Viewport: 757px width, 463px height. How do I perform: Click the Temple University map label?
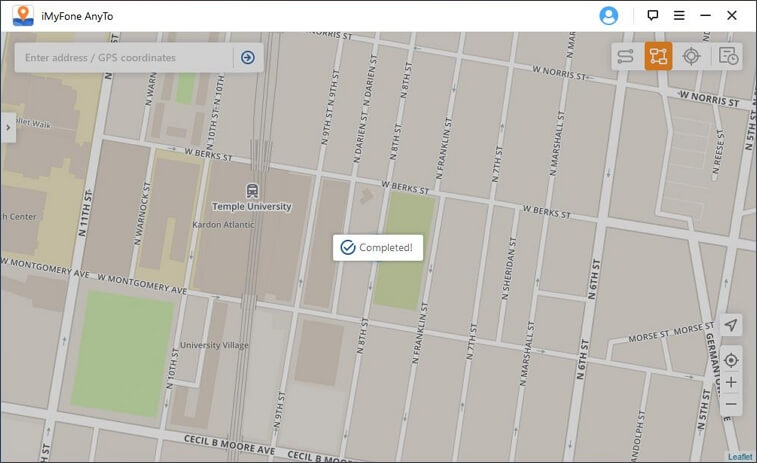pos(252,207)
